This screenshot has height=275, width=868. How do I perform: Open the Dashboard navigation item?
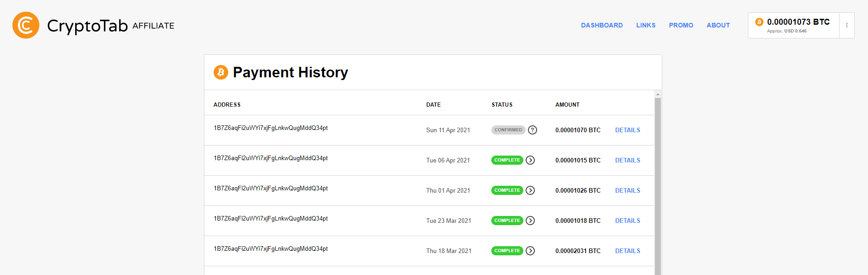coord(602,25)
